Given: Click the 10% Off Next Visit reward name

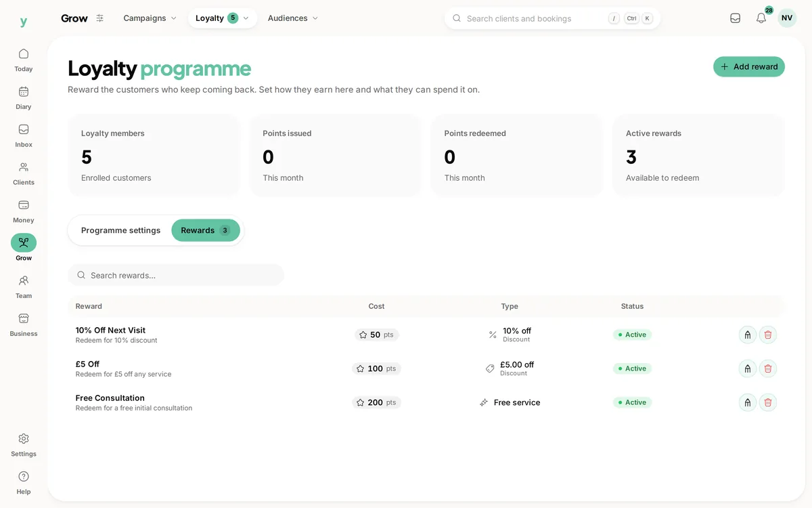Looking at the screenshot, I should tap(110, 331).
